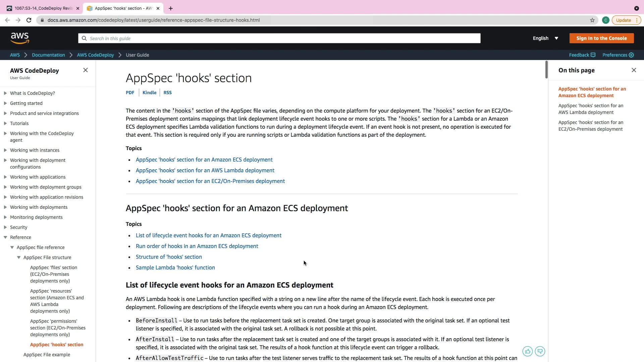This screenshot has height=362, width=644.
Task: Open the Structure of 'hooks' section link
Action: click(x=169, y=257)
